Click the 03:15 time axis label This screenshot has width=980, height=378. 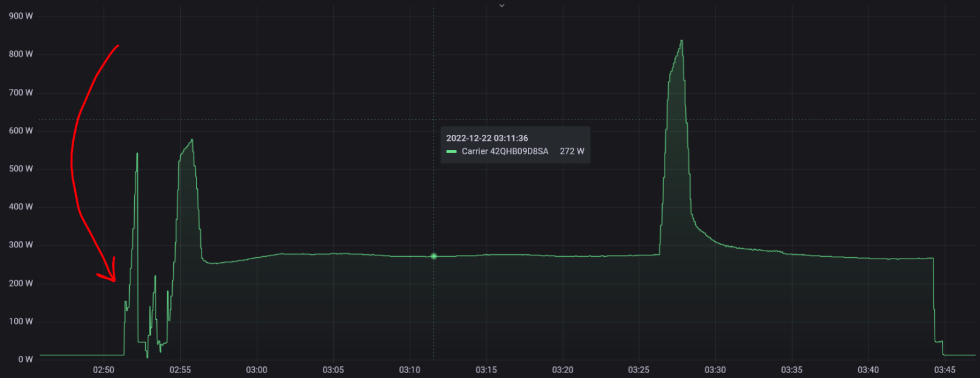[x=486, y=370]
